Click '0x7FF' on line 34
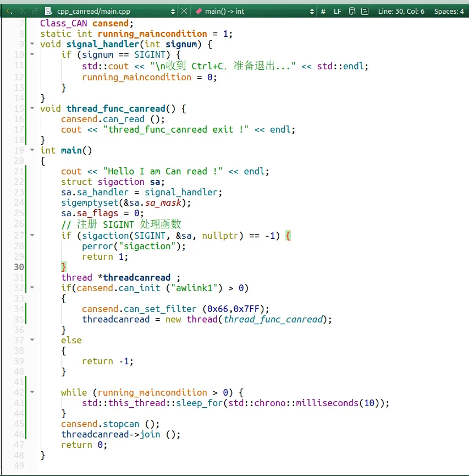Viewport: 469px width, 476px height. [246, 309]
